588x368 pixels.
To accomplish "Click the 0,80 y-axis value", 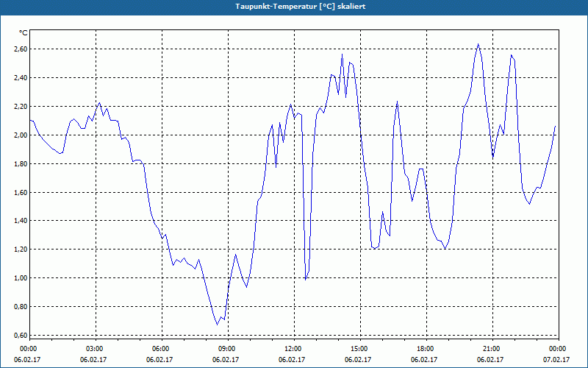I will 21,306.
